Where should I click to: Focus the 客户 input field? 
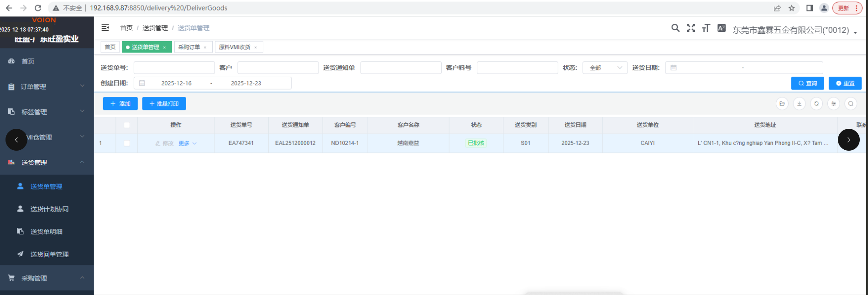(278, 68)
